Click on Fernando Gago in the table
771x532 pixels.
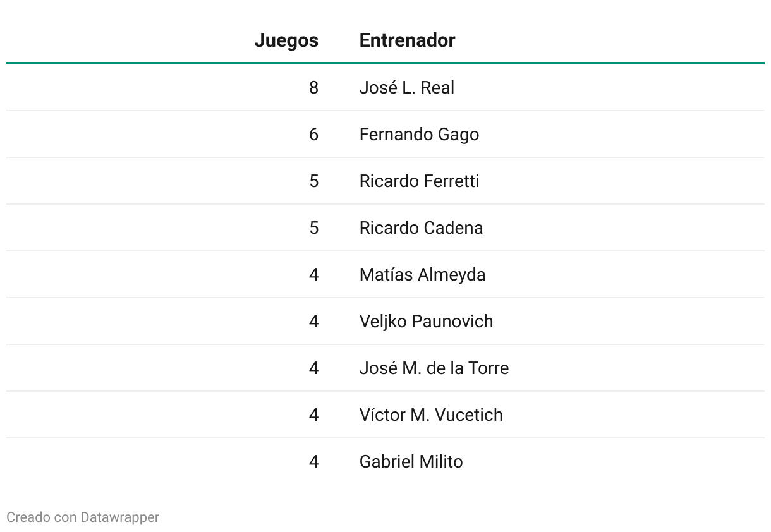click(419, 135)
